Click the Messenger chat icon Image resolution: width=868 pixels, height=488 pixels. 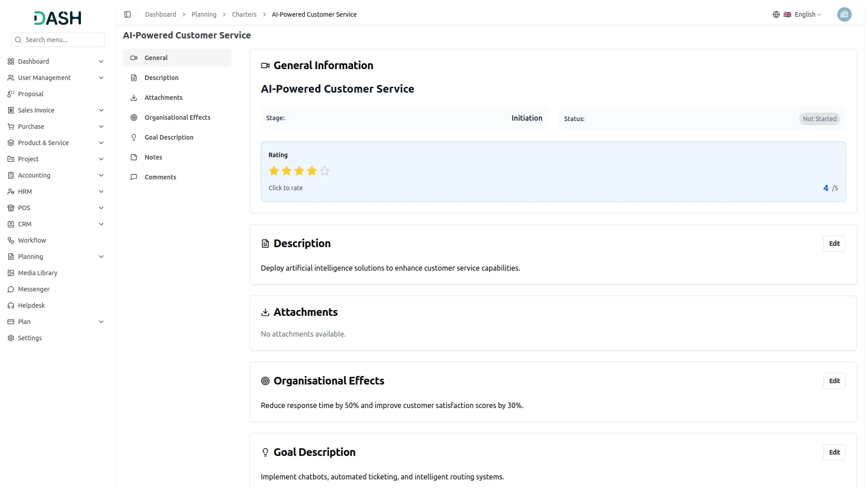point(11,289)
